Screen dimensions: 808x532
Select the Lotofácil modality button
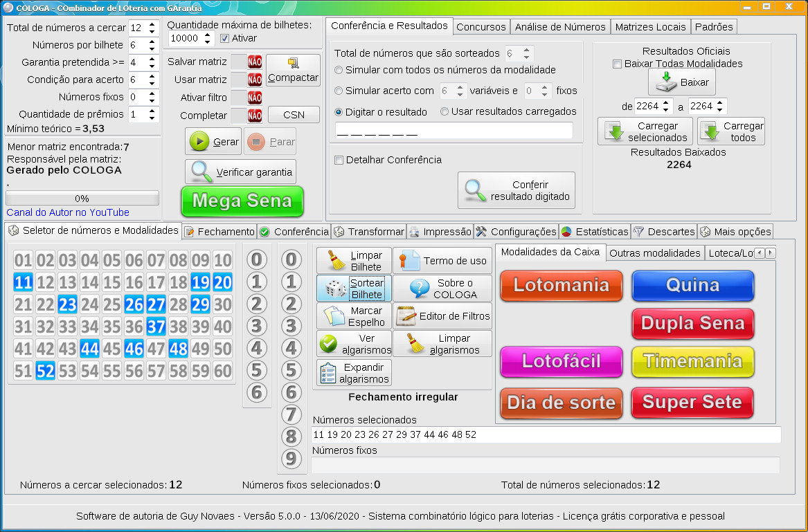coord(561,362)
